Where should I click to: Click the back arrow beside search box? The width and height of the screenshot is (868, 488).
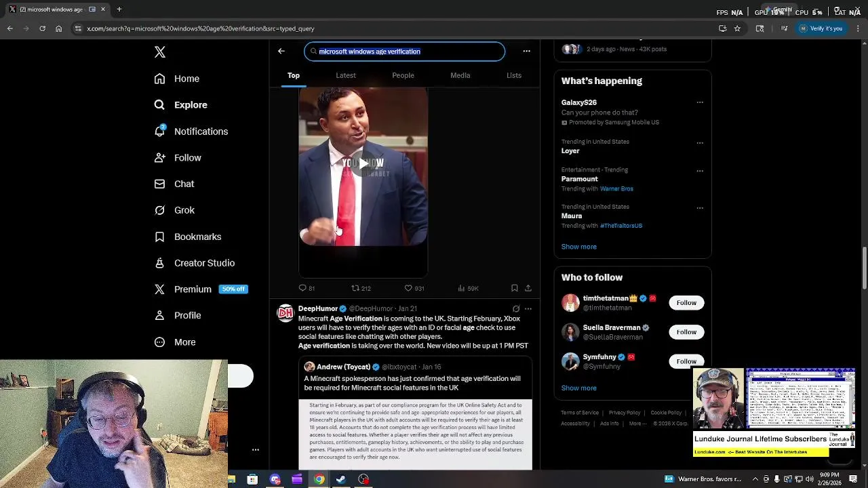pyautogui.click(x=281, y=51)
